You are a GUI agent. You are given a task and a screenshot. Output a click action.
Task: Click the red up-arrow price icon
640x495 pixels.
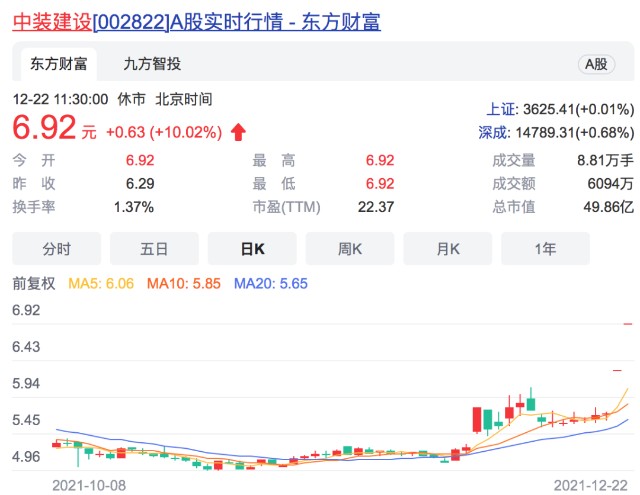[x=238, y=132]
